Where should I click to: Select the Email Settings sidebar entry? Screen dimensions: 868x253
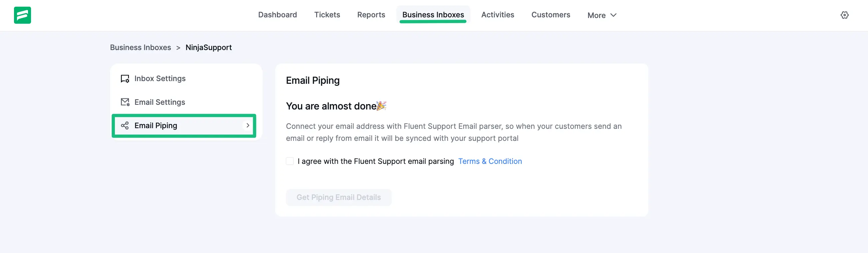[160, 102]
